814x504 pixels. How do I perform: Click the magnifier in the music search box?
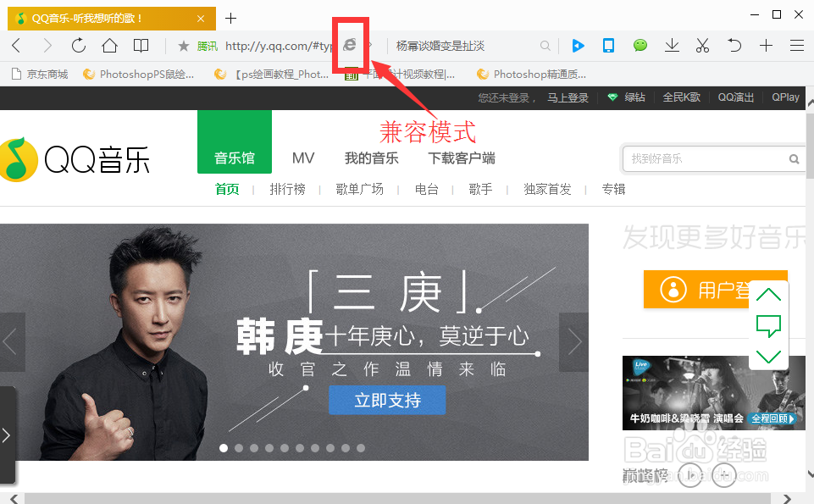click(794, 158)
